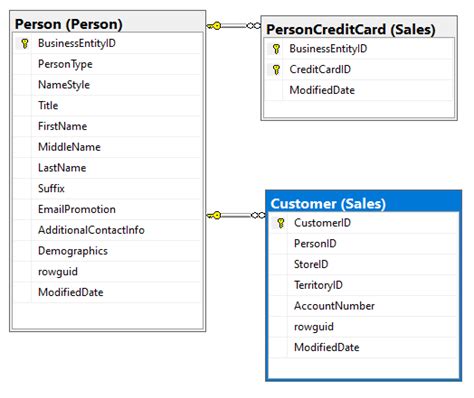Select BusinessEntityID column in PersonCreditCard table
The width and height of the screenshot is (474, 398).
pyautogui.click(x=359, y=49)
